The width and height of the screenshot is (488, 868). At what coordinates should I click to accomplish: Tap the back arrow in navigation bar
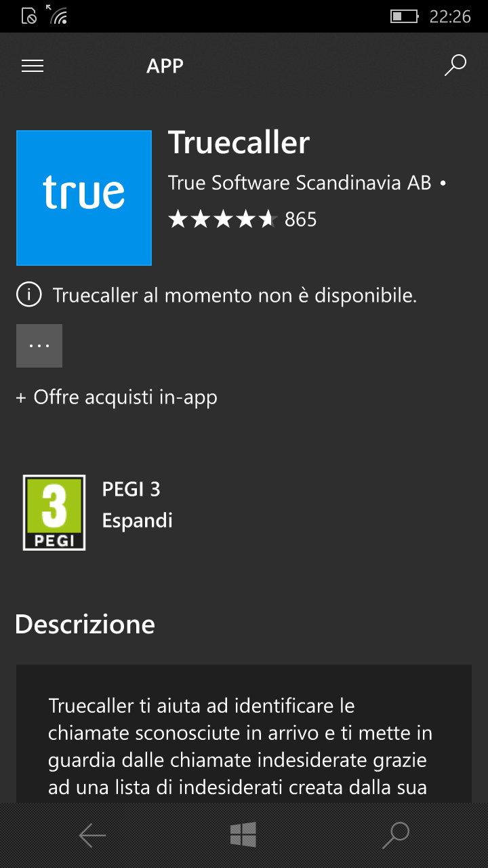pyautogui.click(x=92, y=835)
